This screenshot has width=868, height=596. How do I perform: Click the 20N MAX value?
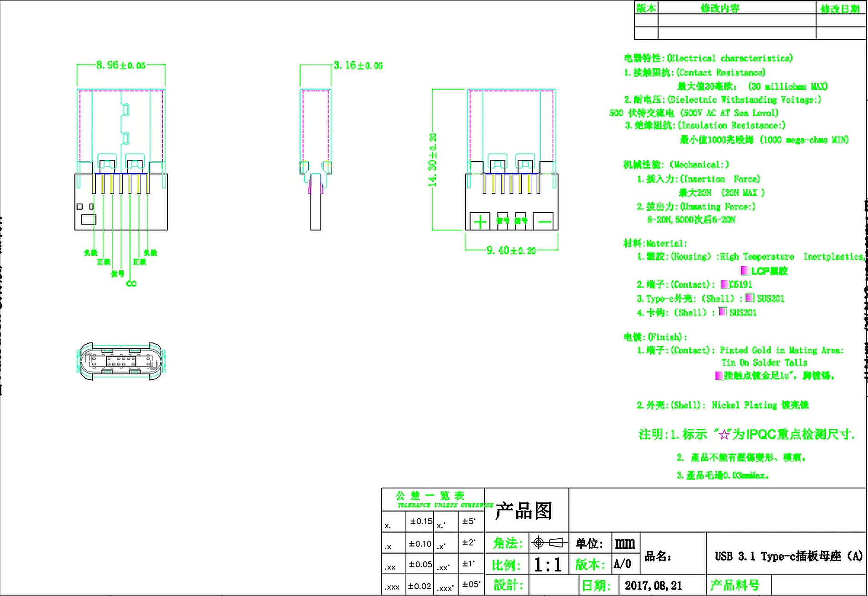743,193
